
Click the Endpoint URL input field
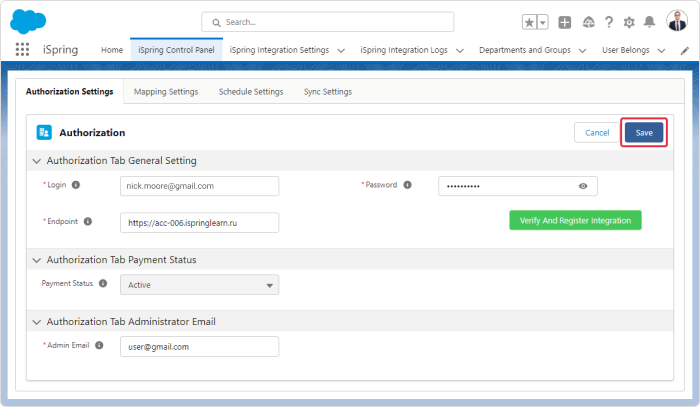coord(200,223)
